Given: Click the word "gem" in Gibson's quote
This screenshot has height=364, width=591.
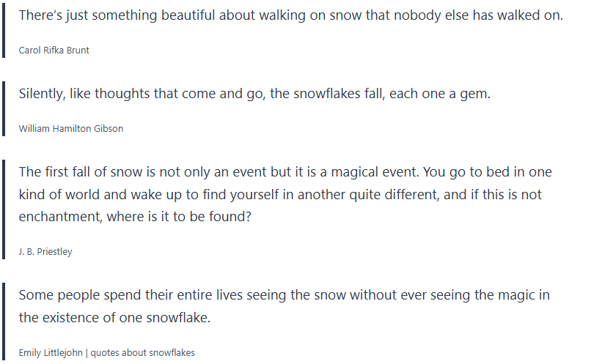Looking at the screenshot, I should (x=476, y=94).
